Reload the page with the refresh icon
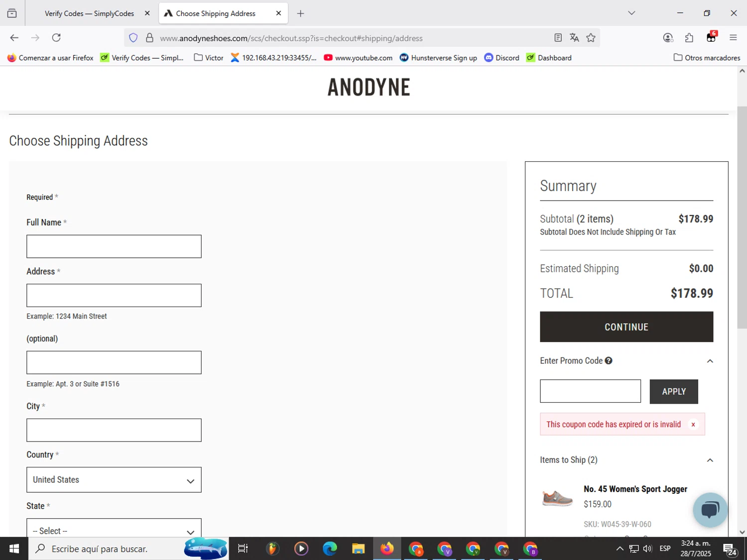The height and width of the screenshot is (560, 747). [x=56, y=38]
